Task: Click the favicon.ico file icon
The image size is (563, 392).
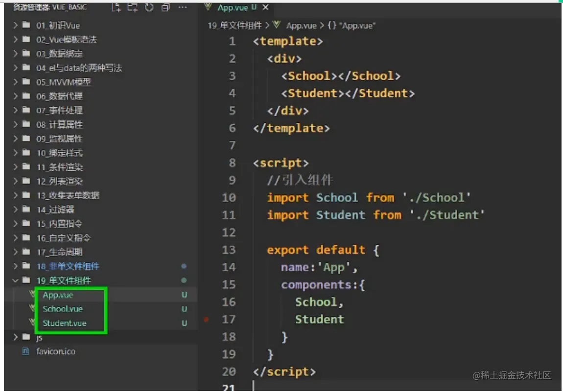Action: (25, 351)
